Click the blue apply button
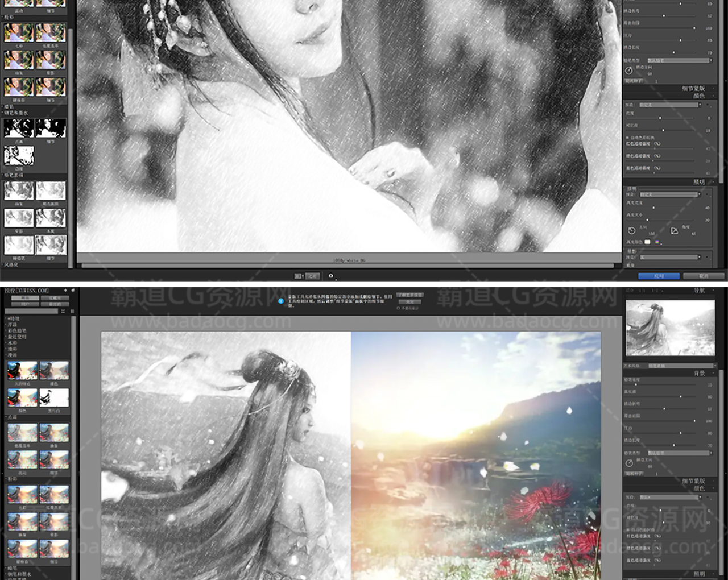 [659, 276]
